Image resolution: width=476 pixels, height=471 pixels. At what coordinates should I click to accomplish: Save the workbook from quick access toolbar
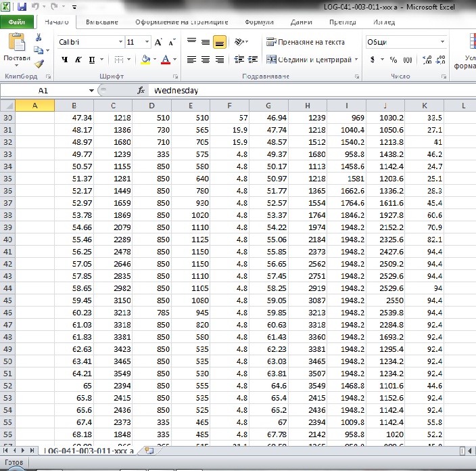(22, 6)
